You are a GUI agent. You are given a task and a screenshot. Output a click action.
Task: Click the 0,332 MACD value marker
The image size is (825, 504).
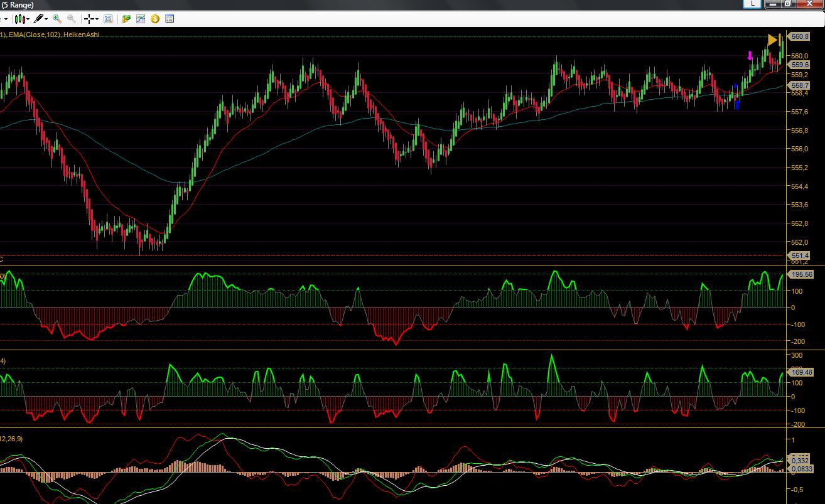tap(800, 459)
